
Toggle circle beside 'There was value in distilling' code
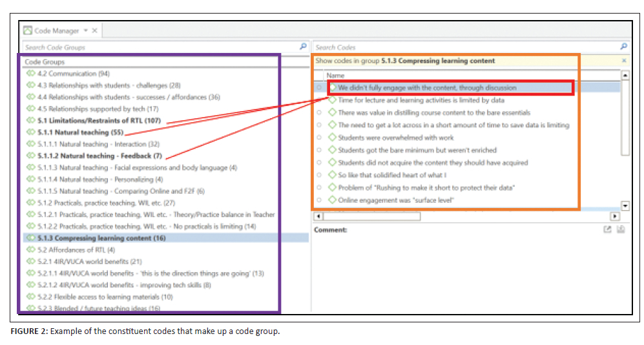pyautogui.click(x=319, y=113)
